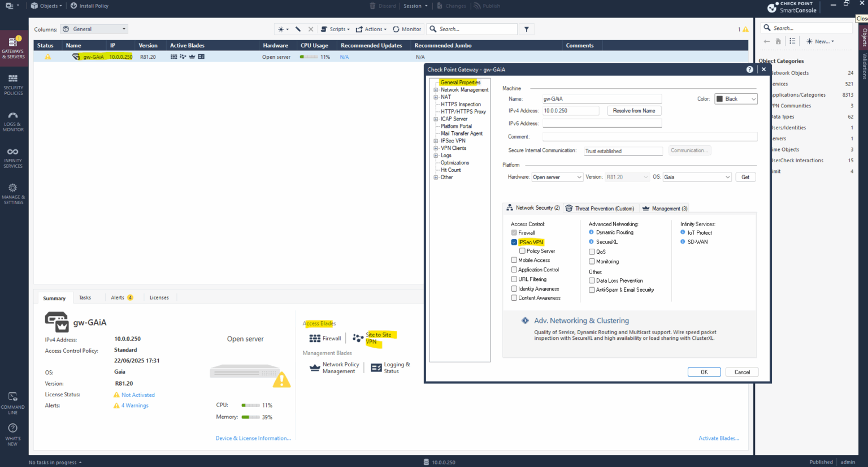Image resolution: width=868 pixels, height=467 pixels.
Task: Click the Monitor refresh icon in the toolbar
Action: (406, 29)
